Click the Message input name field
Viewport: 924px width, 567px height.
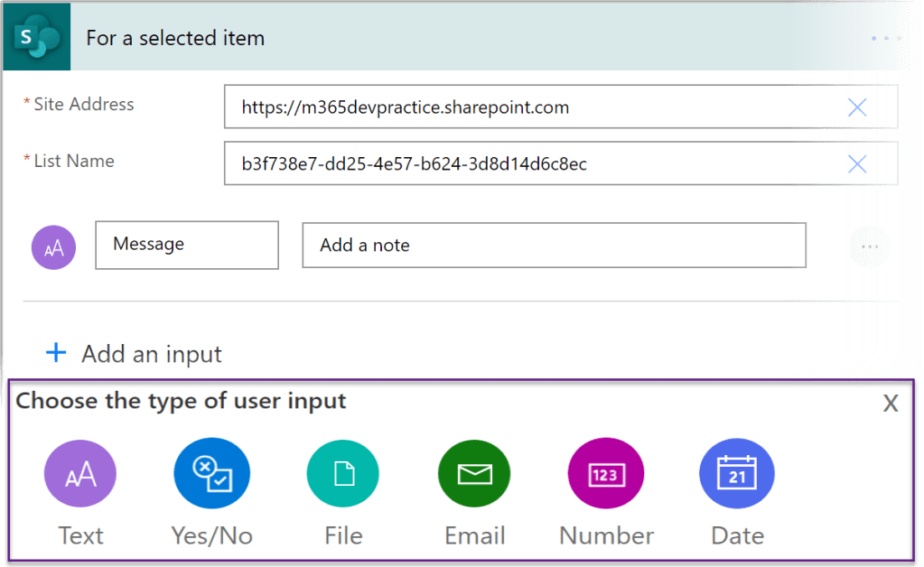(x=187, y=245)
